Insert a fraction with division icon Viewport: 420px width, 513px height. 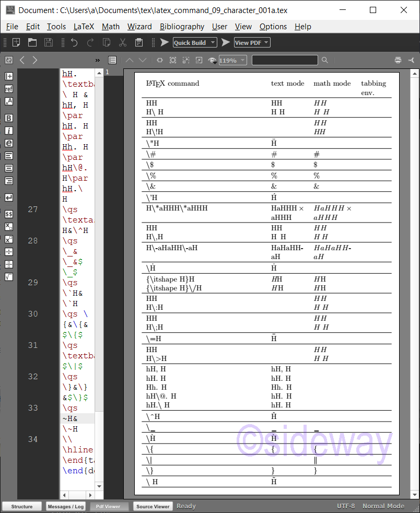[x=9, y=252]
